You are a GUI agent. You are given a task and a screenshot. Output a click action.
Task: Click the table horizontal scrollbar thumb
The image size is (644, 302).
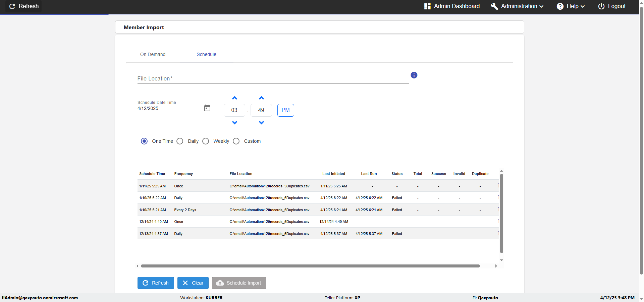pyautogui.click(x=310, y=266)
